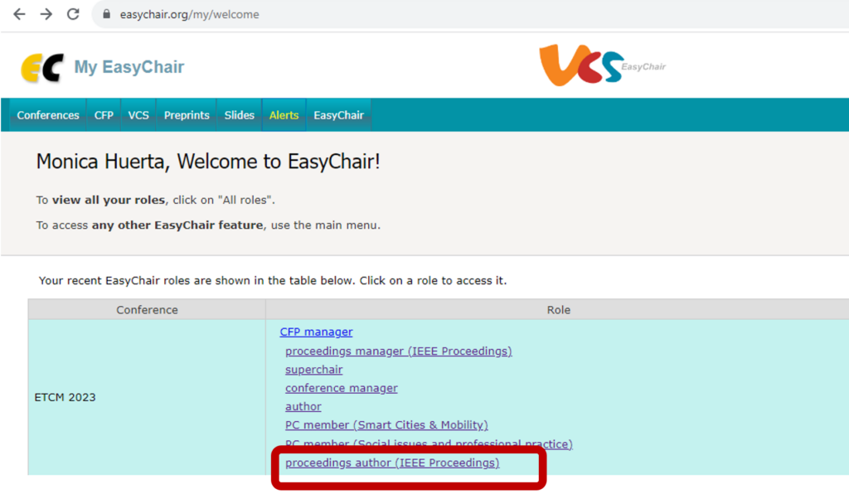849x504 pixels.
Task: Open the EasyChair menu
Action: (338, 115)
